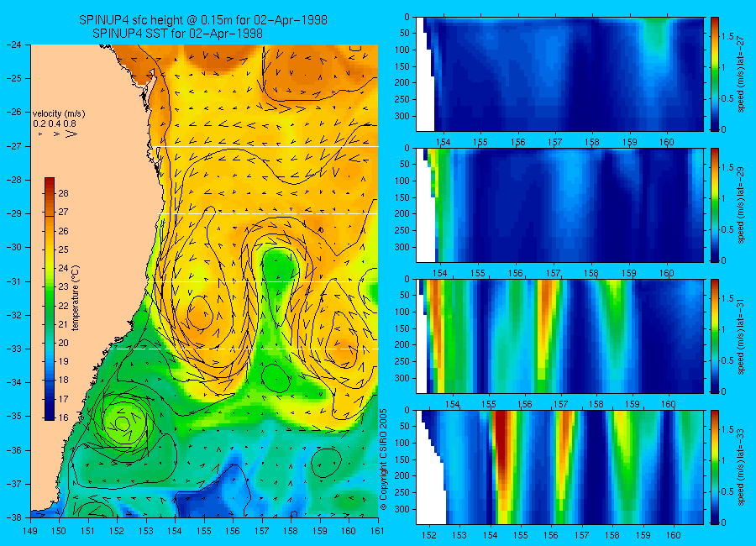Screen dimensions: 756x546
Task: Click the cold green eddy center near 152E, 35S
Action: [x=122, y=423]
